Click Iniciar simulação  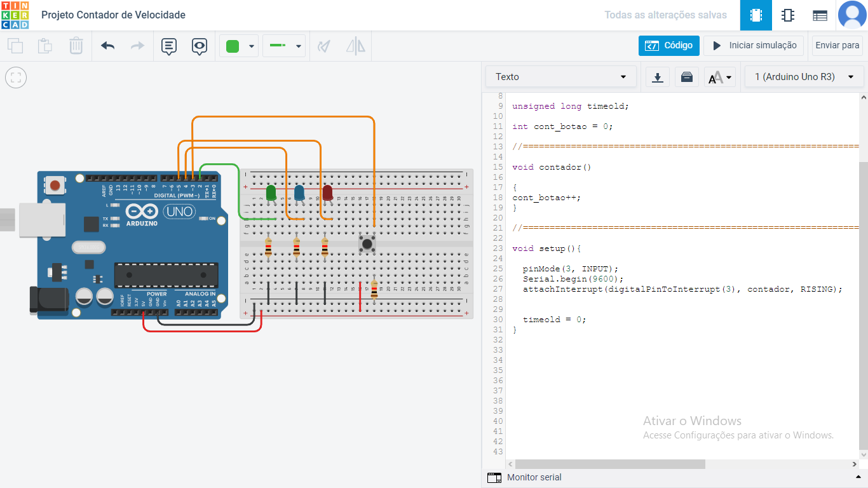(754, 45)
